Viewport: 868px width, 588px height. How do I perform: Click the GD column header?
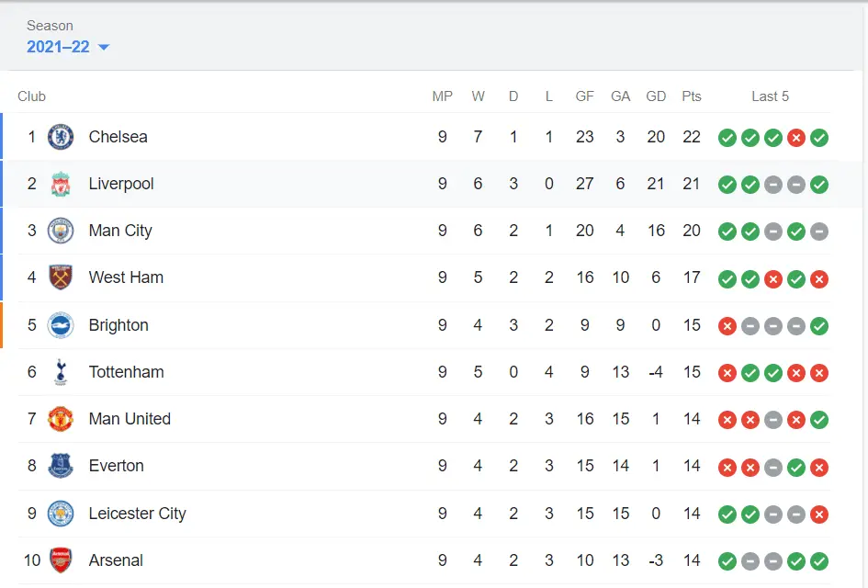click(x=656, y=96)
